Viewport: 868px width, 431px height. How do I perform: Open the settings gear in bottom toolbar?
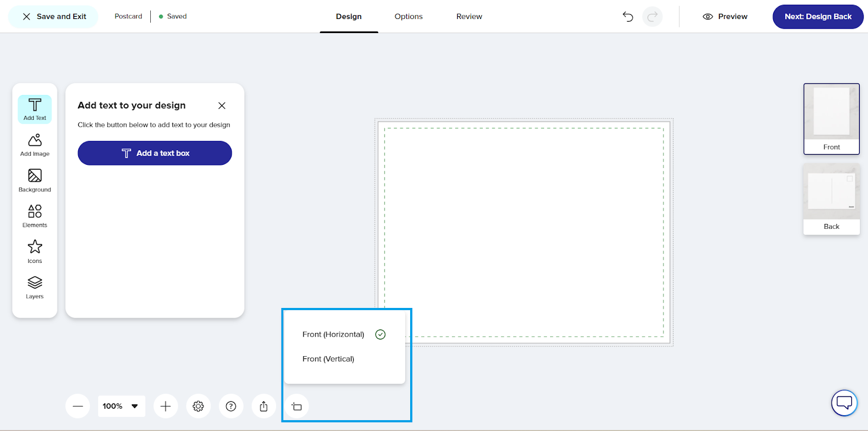[x=198, y=406]
